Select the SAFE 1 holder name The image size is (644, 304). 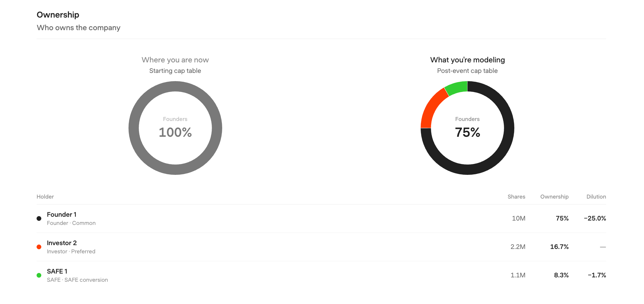pos(57,271)
